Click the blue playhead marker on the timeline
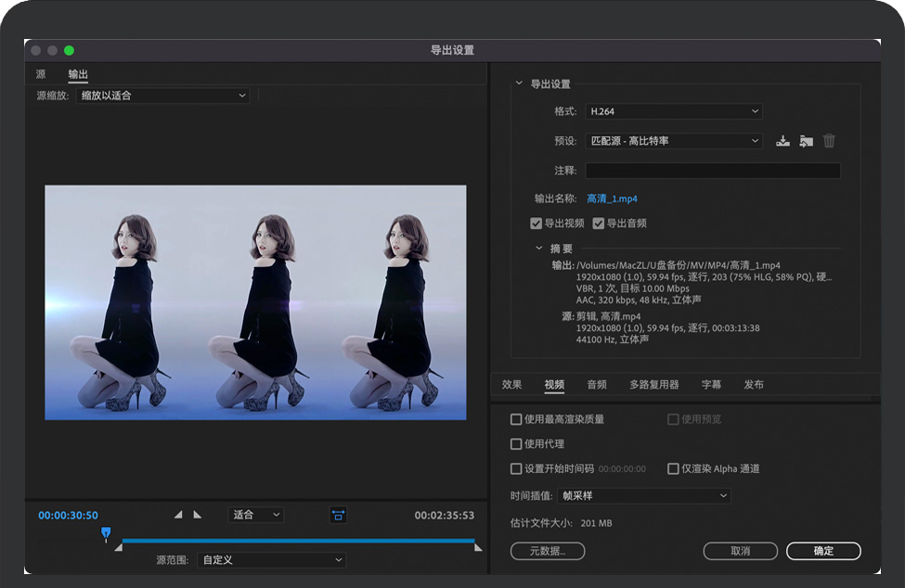 (106, 533)
